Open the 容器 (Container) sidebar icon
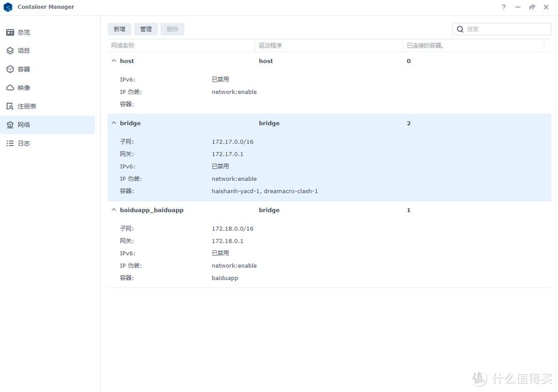Screen dimensions: 558x392 tap(11, 69)
